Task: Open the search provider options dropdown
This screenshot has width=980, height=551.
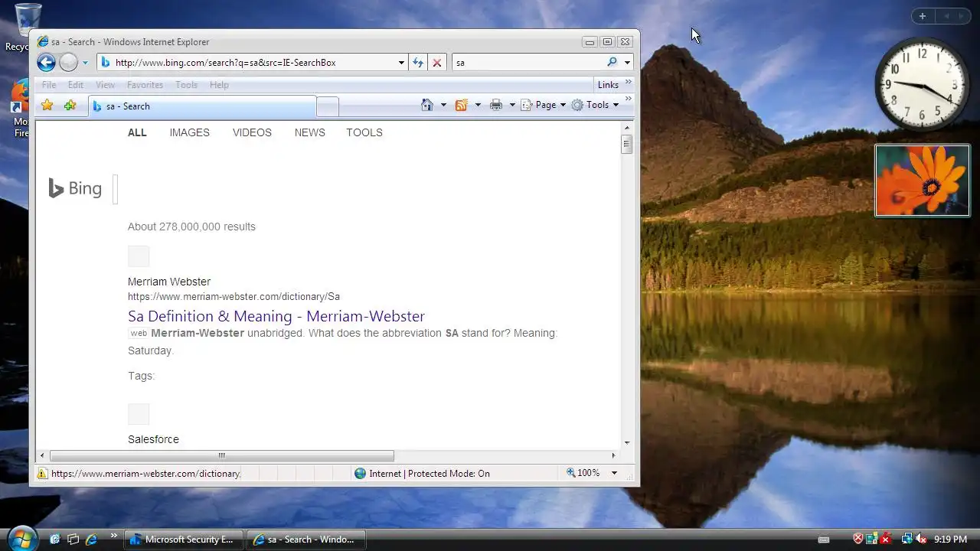Action: tap(627, 63)
